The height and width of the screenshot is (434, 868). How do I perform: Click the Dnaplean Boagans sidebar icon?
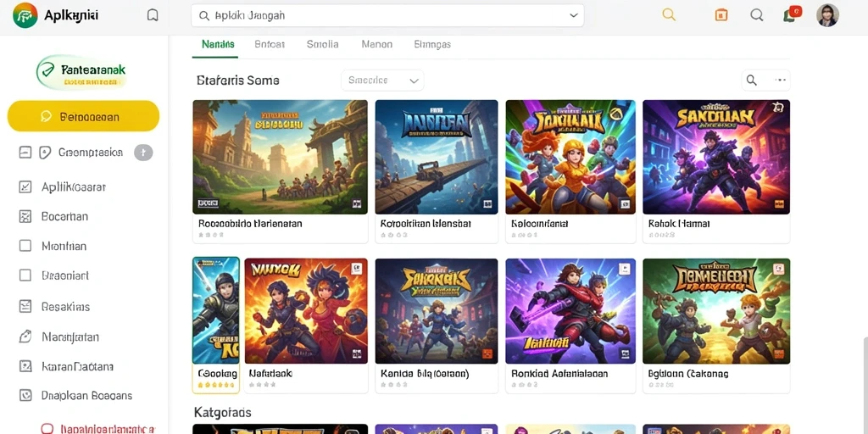[25, 396]
